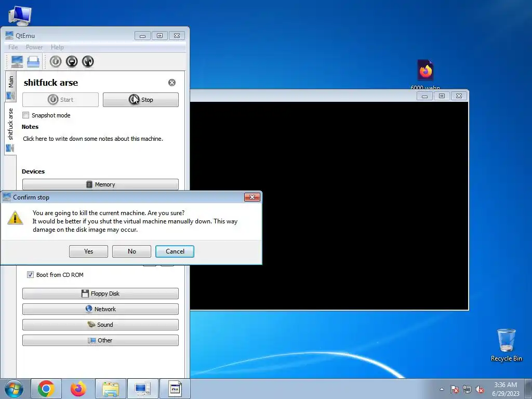Click the restart machine icon in toolbar
Image resolution: width=532 pixels, height=399 pixels.
(x=88, y=61)
